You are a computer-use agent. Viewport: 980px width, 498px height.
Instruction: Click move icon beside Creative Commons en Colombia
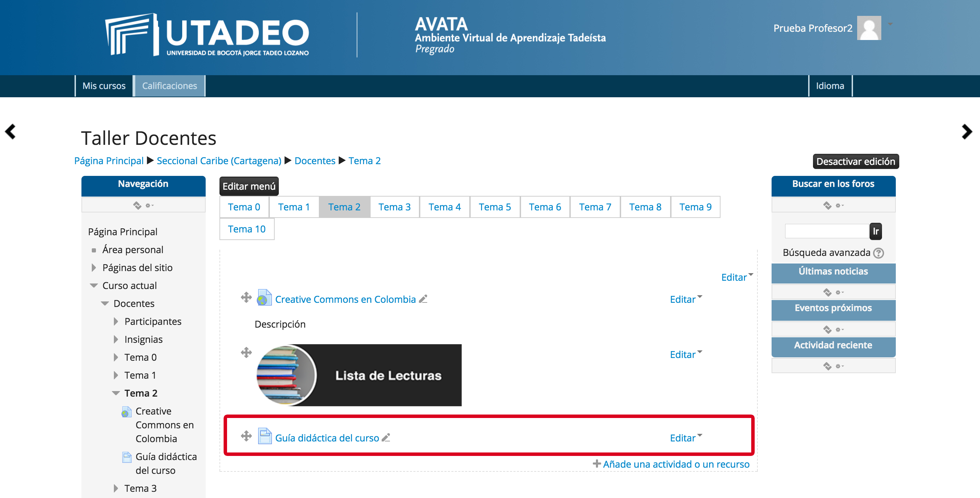click(x=246, y=297)
